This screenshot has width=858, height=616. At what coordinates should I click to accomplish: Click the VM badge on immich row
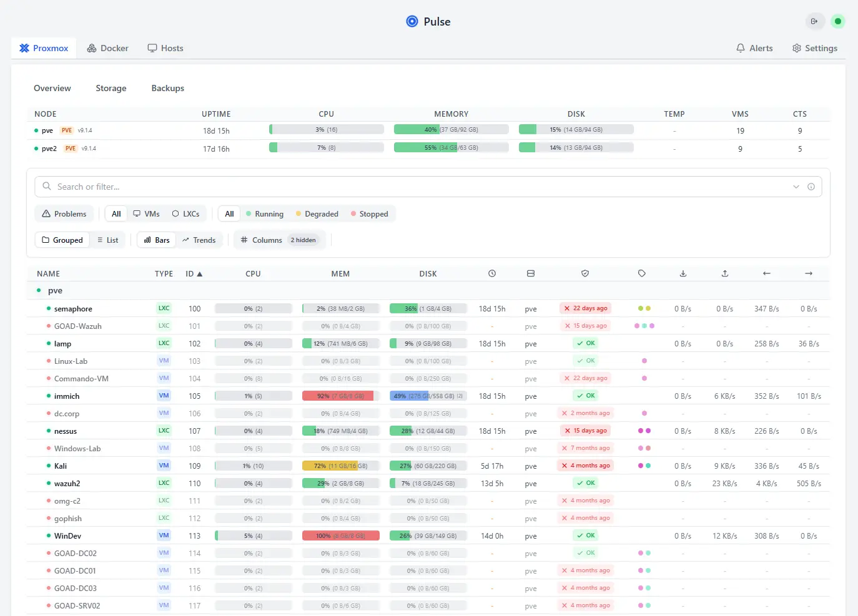click(164, 396)
